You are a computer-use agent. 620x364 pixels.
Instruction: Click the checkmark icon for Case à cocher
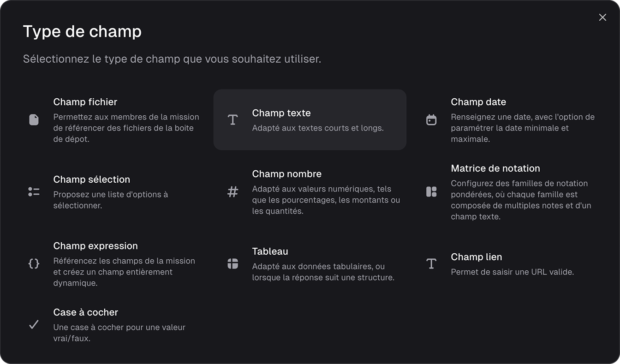pyautogui.click(x=34, y=324)
